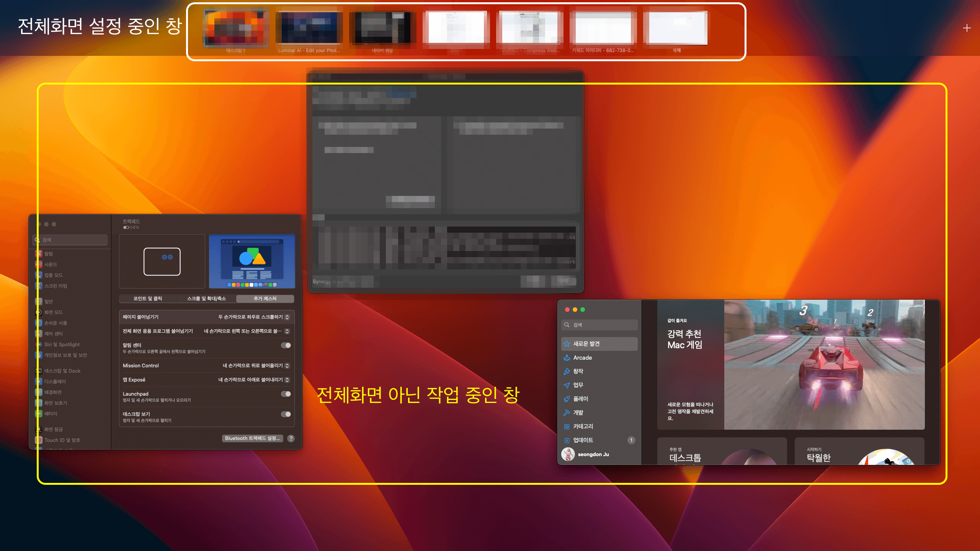This screenshot has height=551, width=980.
Task: Select 플레이 in App Store sidebar
Action: (580, 399)
